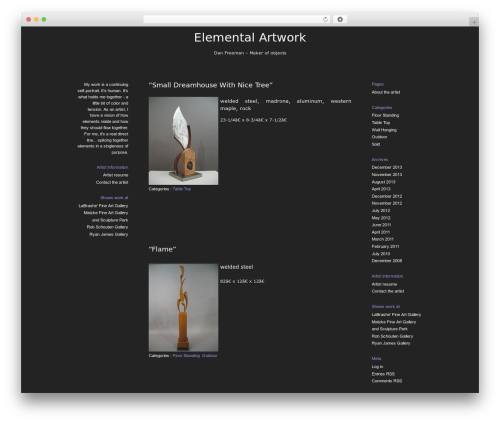Visit Matzke Fine Art Gallery in the right sidebar
Image resolution: width=500 pixels, height=423 pixels.
pos(394,322)
